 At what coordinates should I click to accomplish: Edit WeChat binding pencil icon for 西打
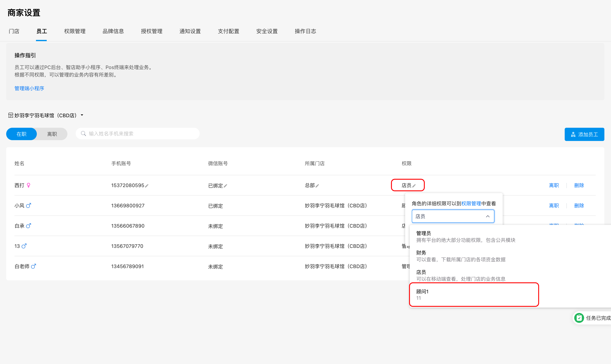[x=226, y=186]
